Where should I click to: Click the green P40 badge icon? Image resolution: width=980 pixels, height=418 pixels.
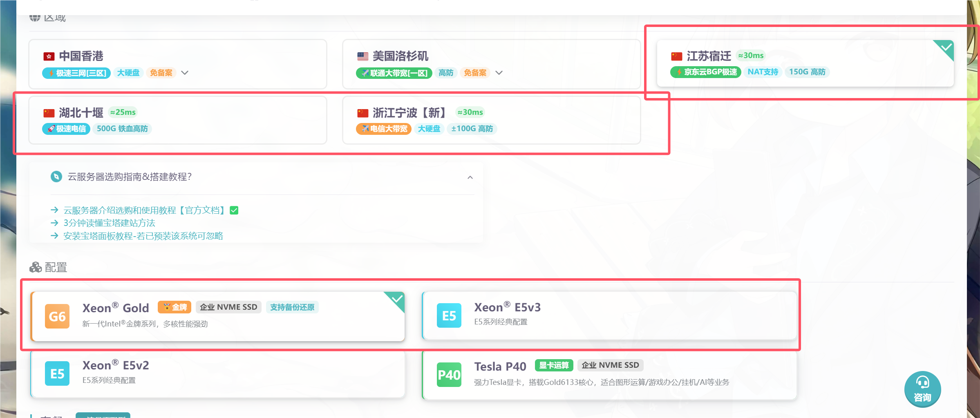(449, 375)
